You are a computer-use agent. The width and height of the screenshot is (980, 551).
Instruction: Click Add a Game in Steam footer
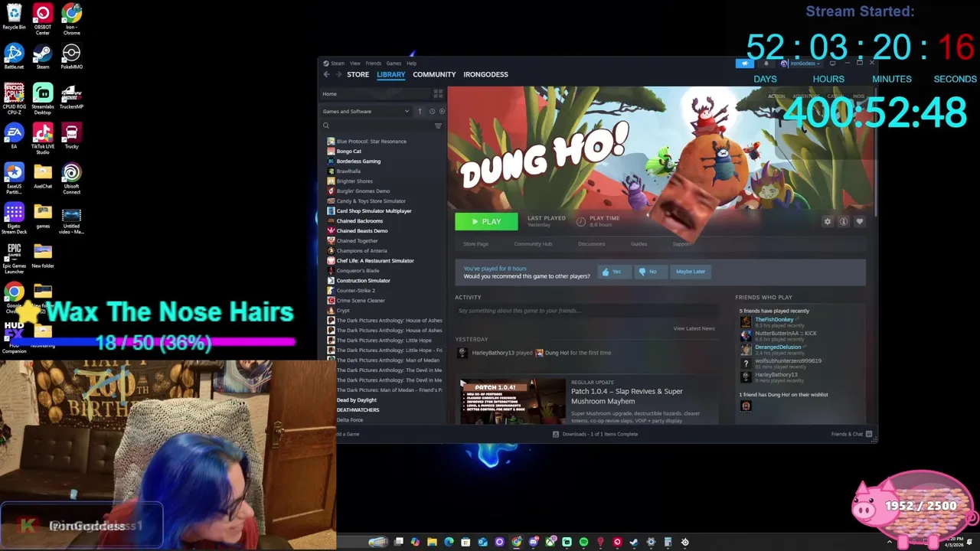coord(348,434)
